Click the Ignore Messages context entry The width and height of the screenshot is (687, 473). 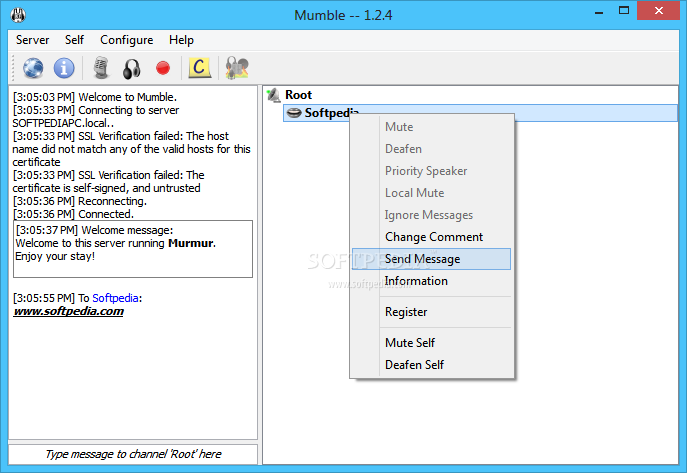coord(431,215)
